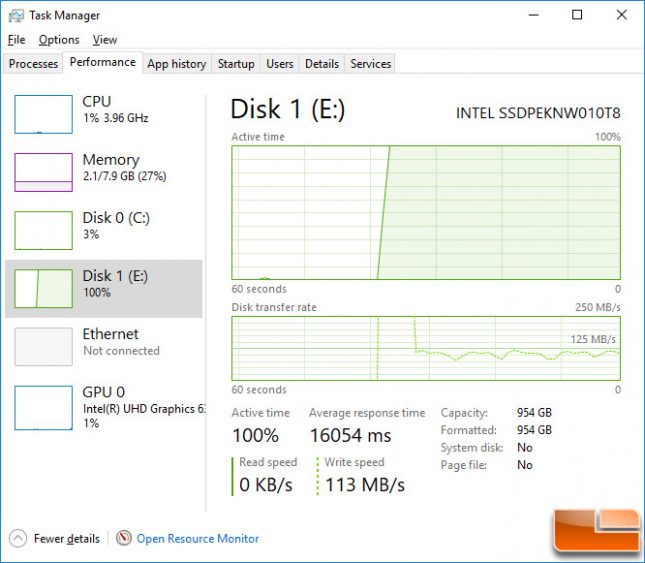This screenshot has height=563, width=645.
Task: Switch to the Processes tab
Action: [x=33, y=64]
